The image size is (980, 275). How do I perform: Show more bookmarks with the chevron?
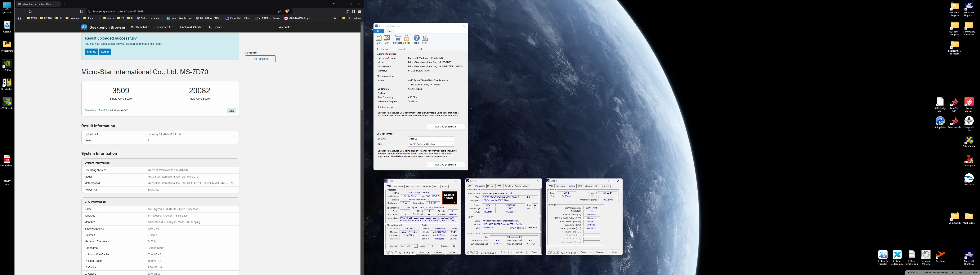point(335,18)
